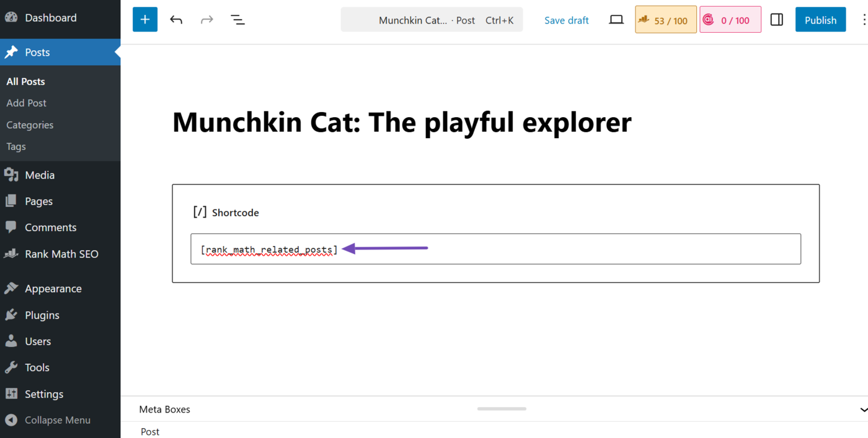868x438 pixels.
Task: Click the Undo arrow icon
Action: click(x=176, y=19)
